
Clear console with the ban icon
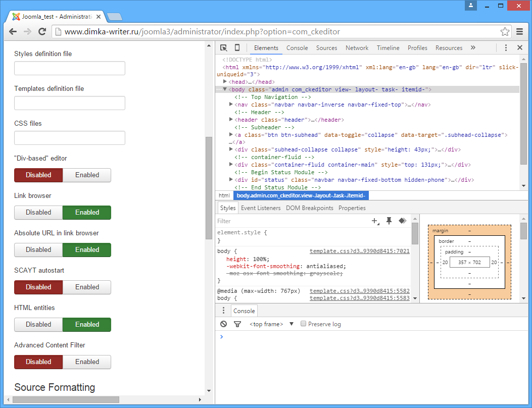(224, 324)
